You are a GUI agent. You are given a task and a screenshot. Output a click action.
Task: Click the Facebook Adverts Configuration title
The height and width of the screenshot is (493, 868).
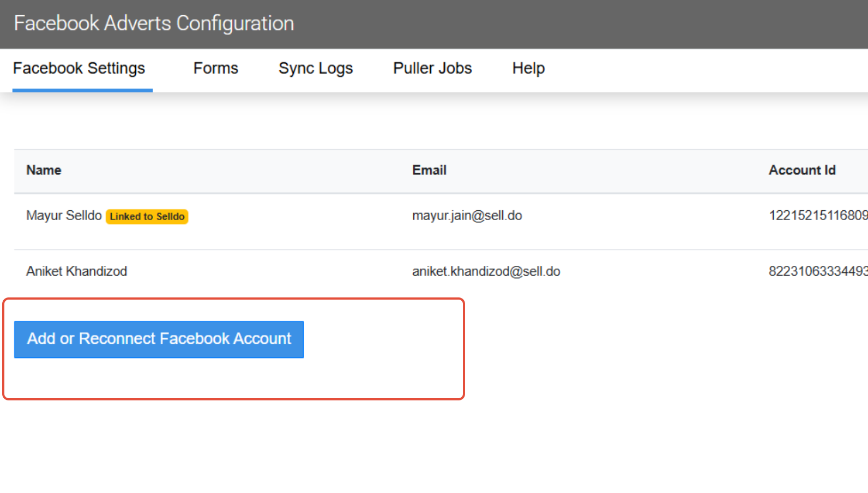pyautogui.click(x=154, y=23)
